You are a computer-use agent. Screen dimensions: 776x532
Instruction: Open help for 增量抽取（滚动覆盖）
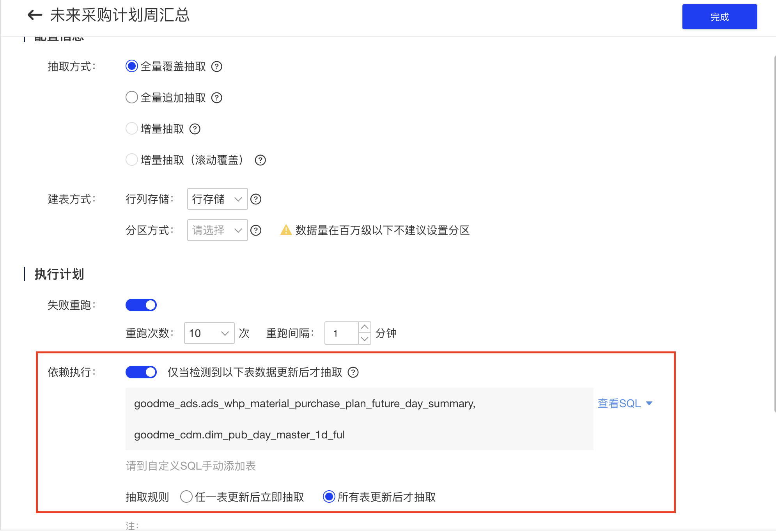(x=260, y=160)
